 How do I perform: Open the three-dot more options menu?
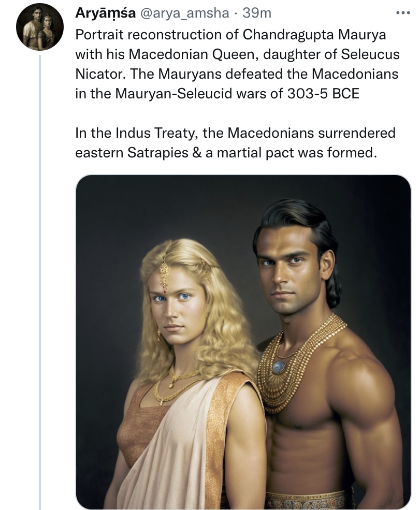pyautogui.click(x=403, y=13)
